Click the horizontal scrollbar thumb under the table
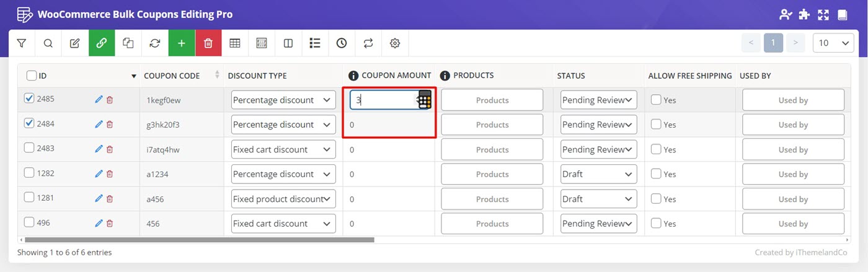This screenshot has height=272, width=868. pyautogui.click(x=200, y=239)
